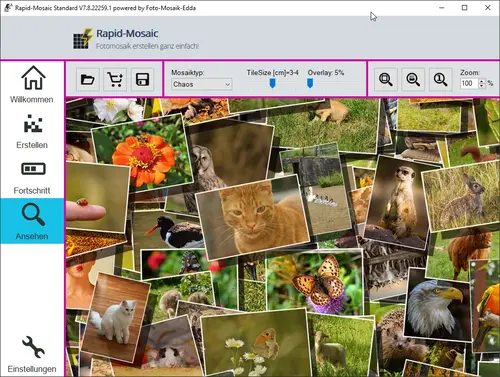Save mosaic with floppy disk icon
500x377 pixels.
143,80
